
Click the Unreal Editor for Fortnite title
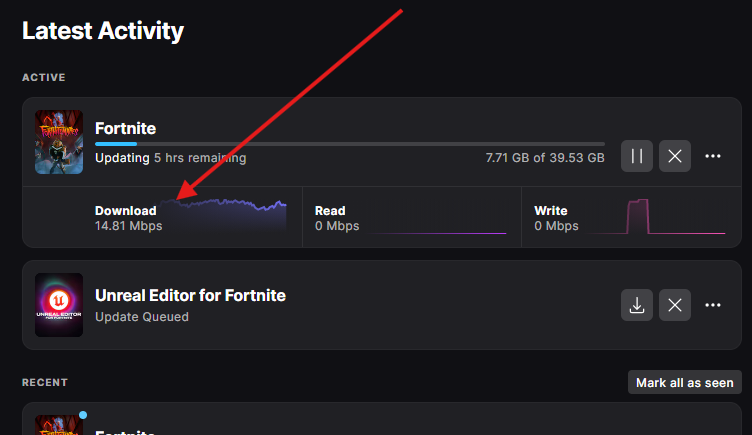click(x=190, y=295)
